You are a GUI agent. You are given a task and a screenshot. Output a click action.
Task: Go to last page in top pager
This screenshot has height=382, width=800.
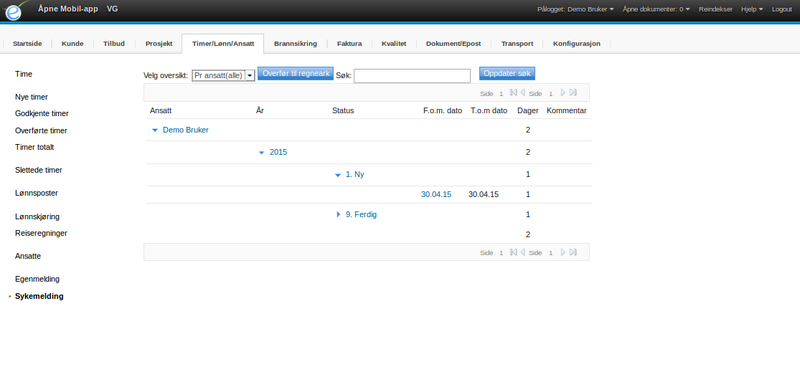[x=572, y=93]
